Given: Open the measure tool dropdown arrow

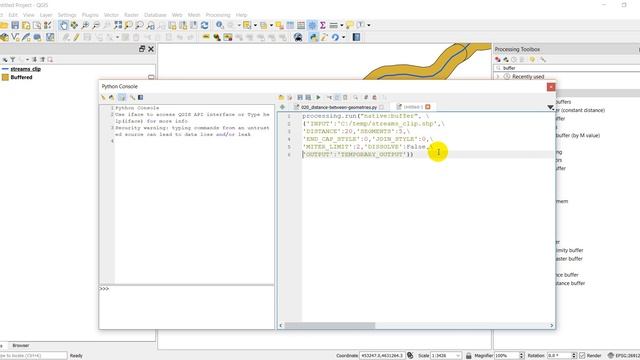Looking at the screenshot, I should 342,25.
